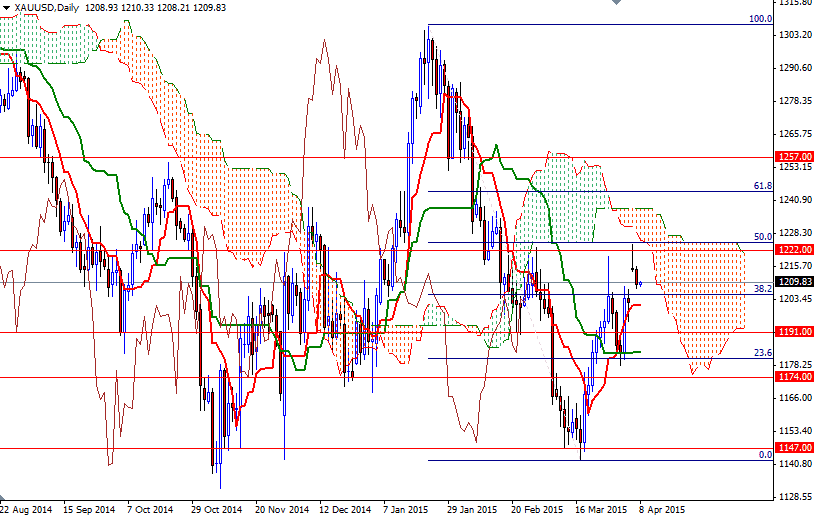814x516 pixels.
Task: Click the current price tag 1209.83
Action: point(793,282)
